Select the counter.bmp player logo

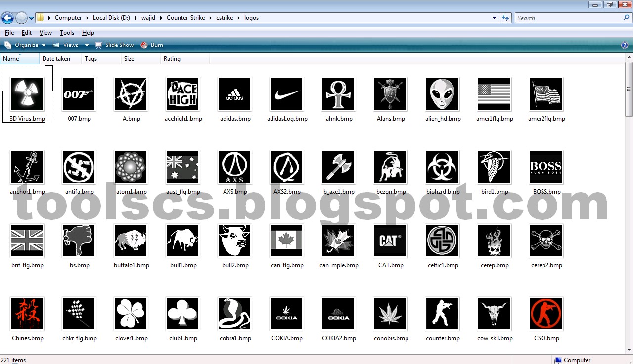pyautogui.click(x=442, y=314)
